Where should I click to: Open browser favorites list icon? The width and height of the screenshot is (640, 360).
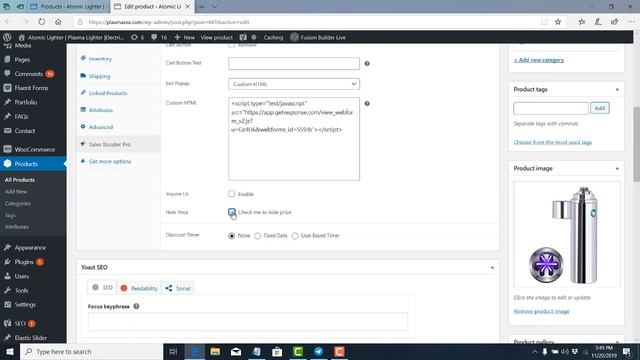coord(582,22)
